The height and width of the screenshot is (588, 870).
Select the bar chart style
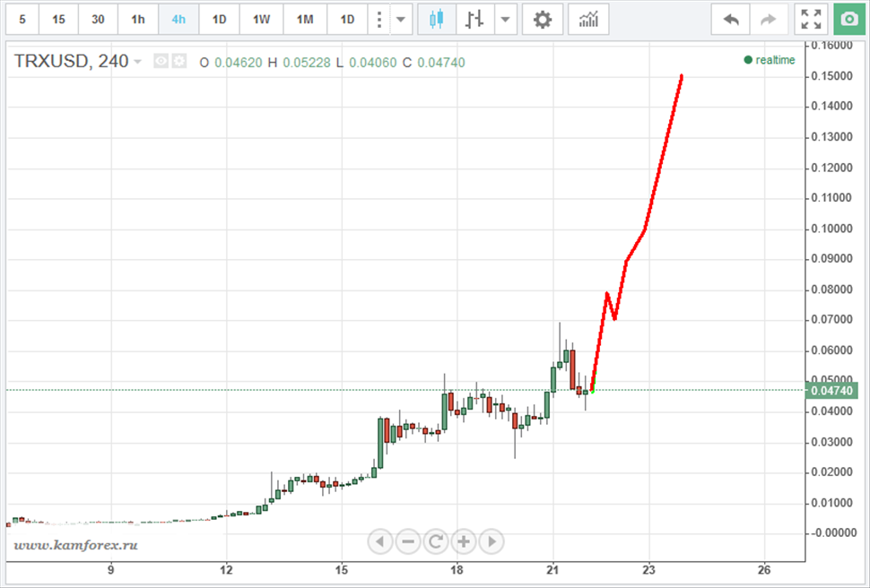474,20
